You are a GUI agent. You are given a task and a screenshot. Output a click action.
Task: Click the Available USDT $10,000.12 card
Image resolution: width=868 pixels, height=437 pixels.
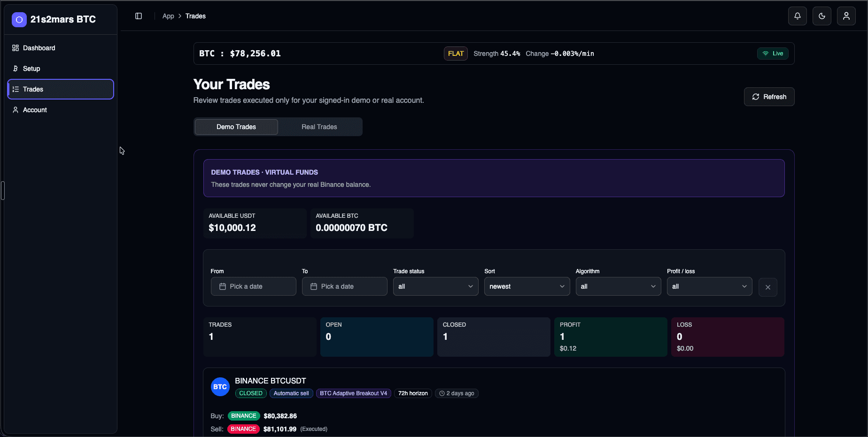pyautogui.click(x=255, y=223)
